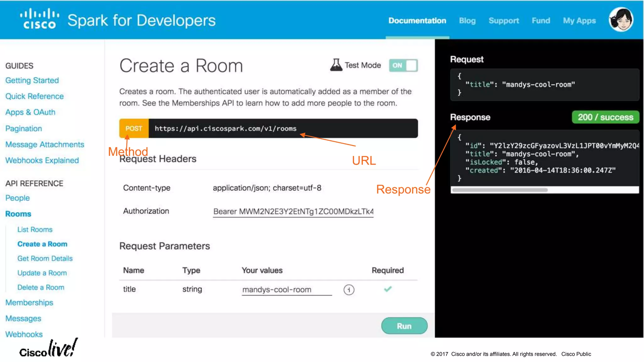This screenshot has height=362, width=644.
Task: Click the Cisco Live logo at the bottom
Action: pyautogui.click(x=48, y=348)
